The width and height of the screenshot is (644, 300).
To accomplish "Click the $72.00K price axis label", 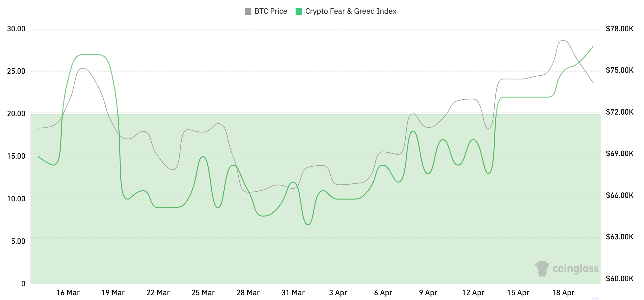I will pyautogui.click(x=619, y=112).
